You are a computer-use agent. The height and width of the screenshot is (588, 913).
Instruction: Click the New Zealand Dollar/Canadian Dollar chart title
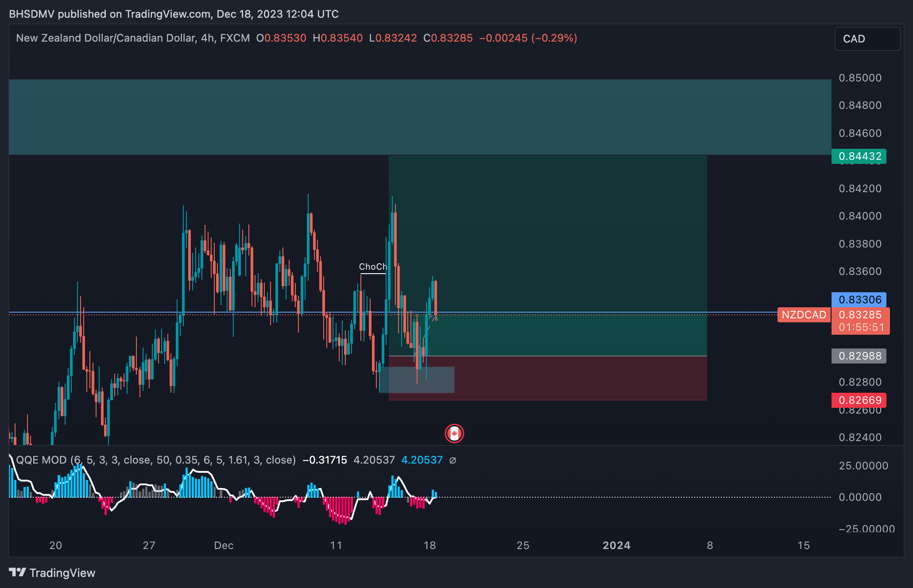pyautogui.click(x=133, y=38)
